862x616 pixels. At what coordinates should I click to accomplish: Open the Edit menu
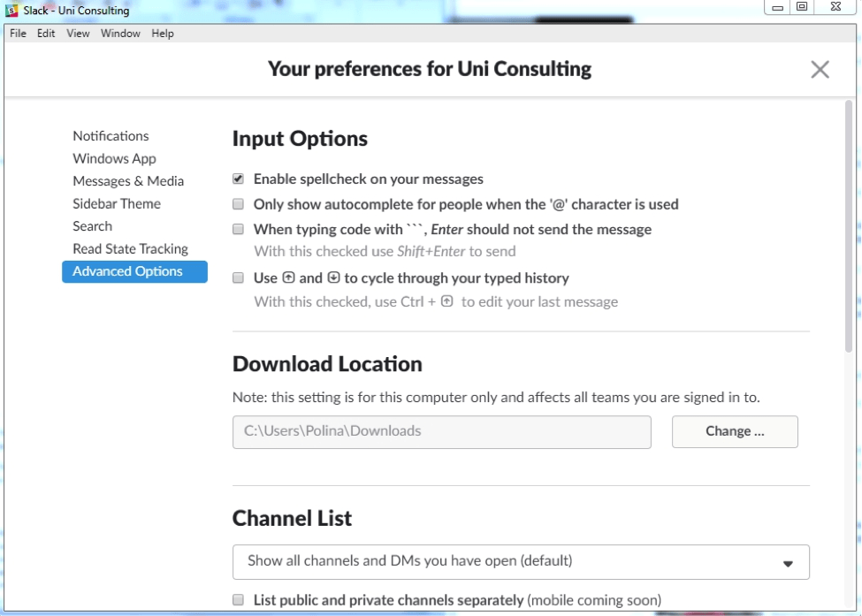pos(45,33)
